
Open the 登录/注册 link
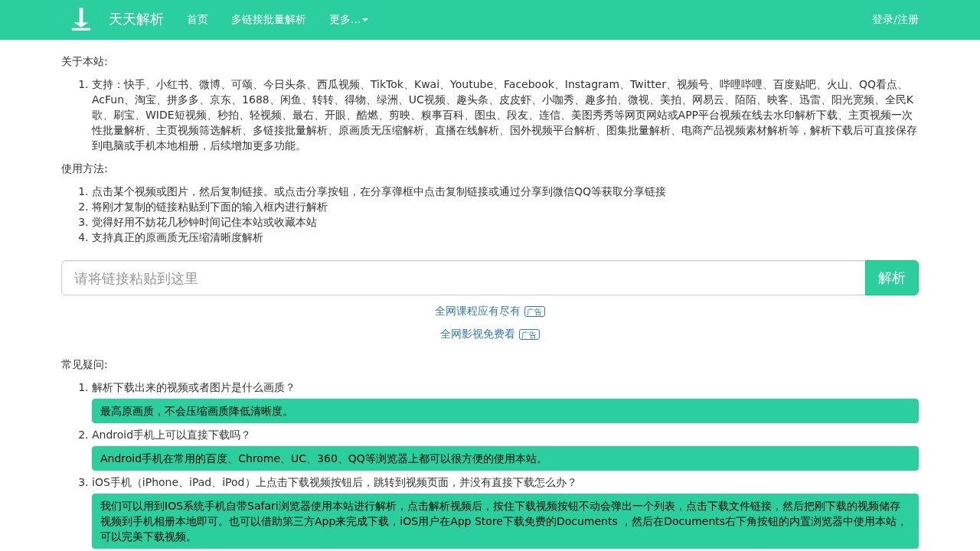click(x=895, y=20)
